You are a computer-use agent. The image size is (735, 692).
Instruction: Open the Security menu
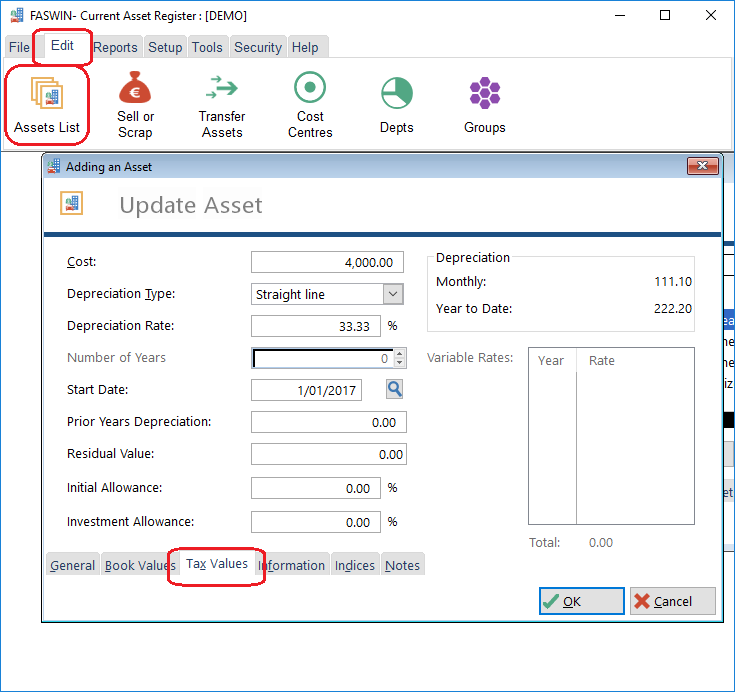coord(258,47)
